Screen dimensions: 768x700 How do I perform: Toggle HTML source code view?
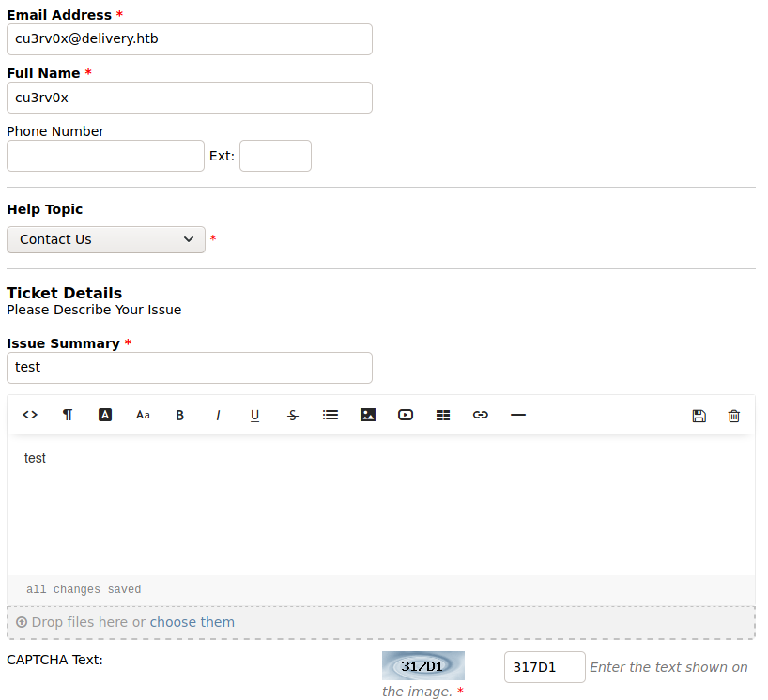[30, 415]
